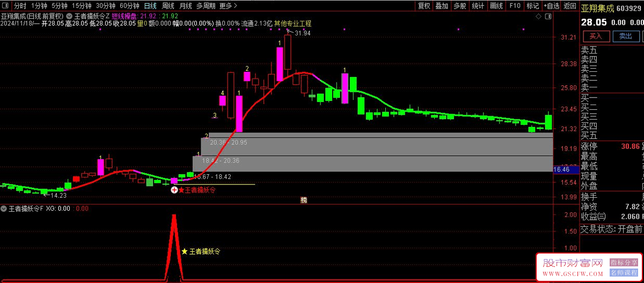This screenshot has height=283, width=644.
Task: Click the 14.23 low price label
Action: click(58, 196)
